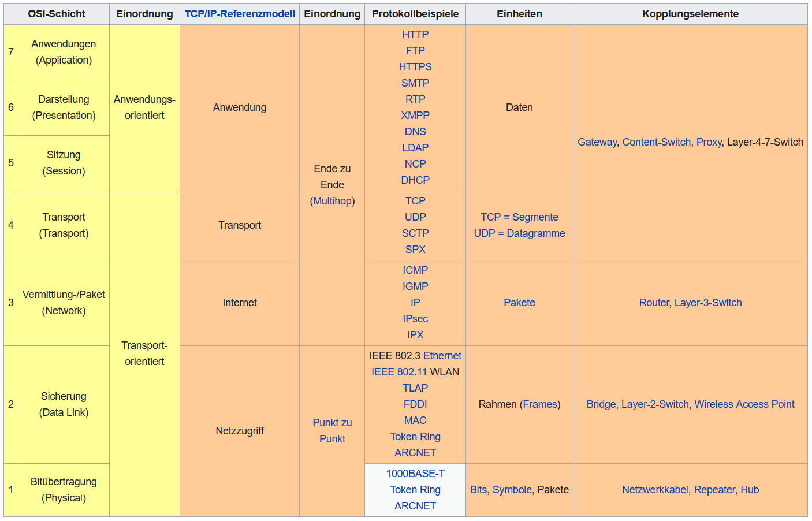Select the Transport-orientiert cell
This screenshot has height=521, width=812.
(x=144, y=353)
